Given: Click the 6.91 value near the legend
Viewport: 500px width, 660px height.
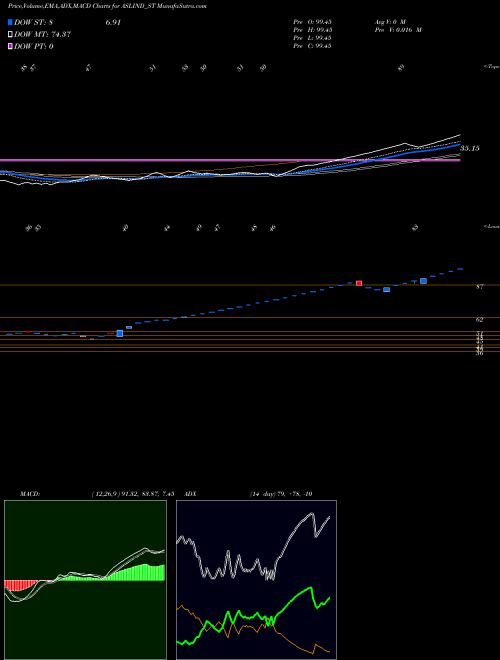Looking at the screenshot, I should click(x=113, y=23).
